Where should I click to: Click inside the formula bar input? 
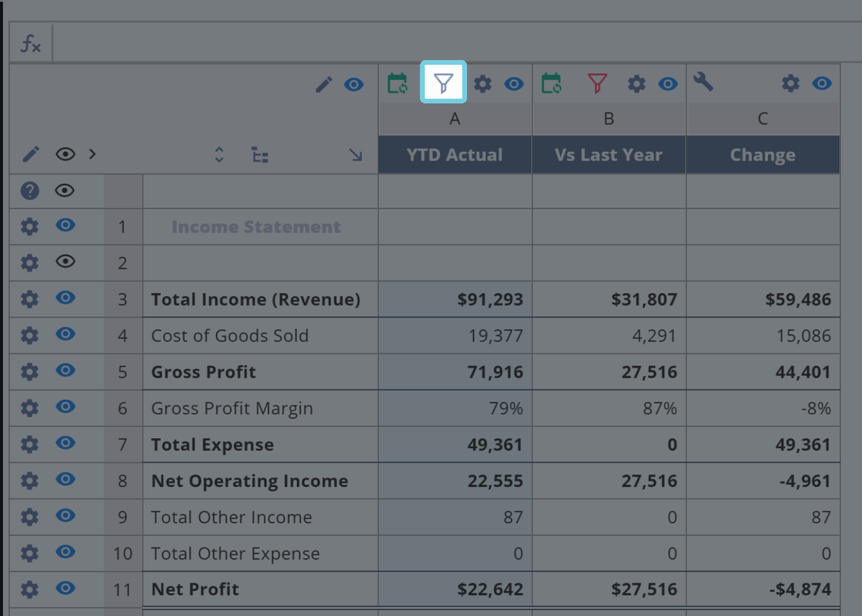coord(457,43)
